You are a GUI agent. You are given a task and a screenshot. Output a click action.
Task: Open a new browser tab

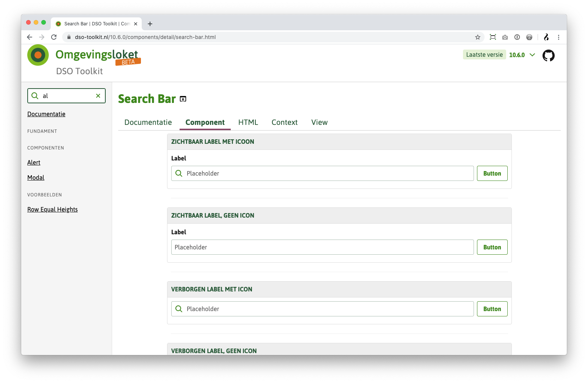[150, 24]
